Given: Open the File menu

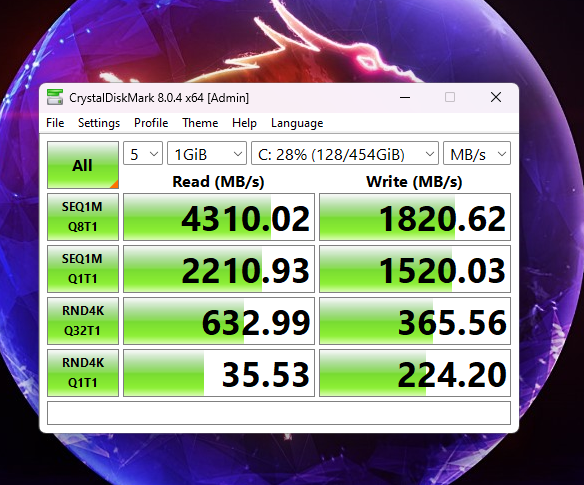Looking at the screenshot, I should 55,123.
